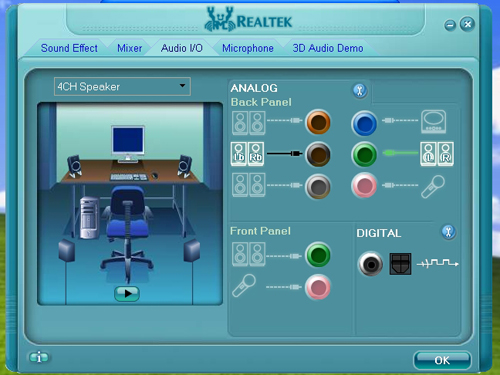Click the orange back panel jack
Screen dimensions: 500x375
pyautogui.click(x=318, y=122)
